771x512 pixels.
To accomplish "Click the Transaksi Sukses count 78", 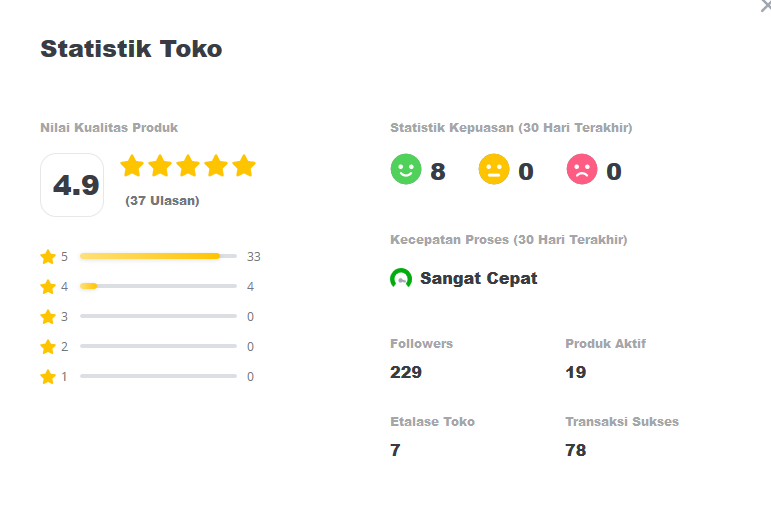I will click(x=576, y=450).
